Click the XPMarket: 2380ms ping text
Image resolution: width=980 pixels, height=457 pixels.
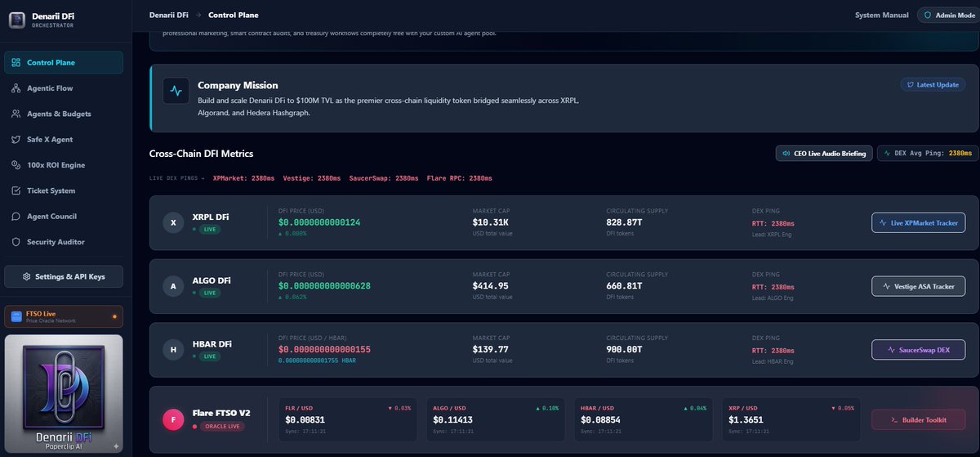pyautogui.click(x=243, y=177)
